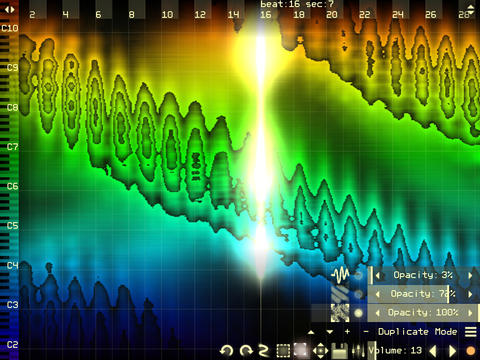Toggle visibility dot of waveform layer
The height and width of the screenshot is (360, 480).
[x=358, y=275]
